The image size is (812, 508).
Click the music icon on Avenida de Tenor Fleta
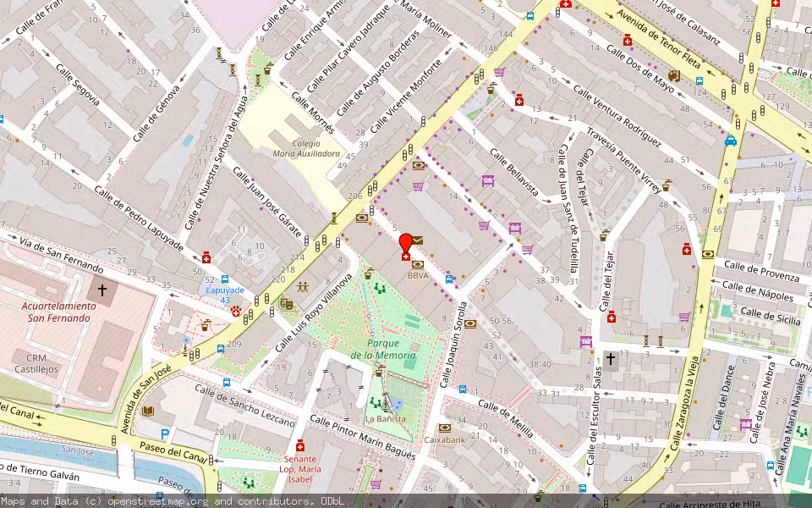(x=674, y=75)
